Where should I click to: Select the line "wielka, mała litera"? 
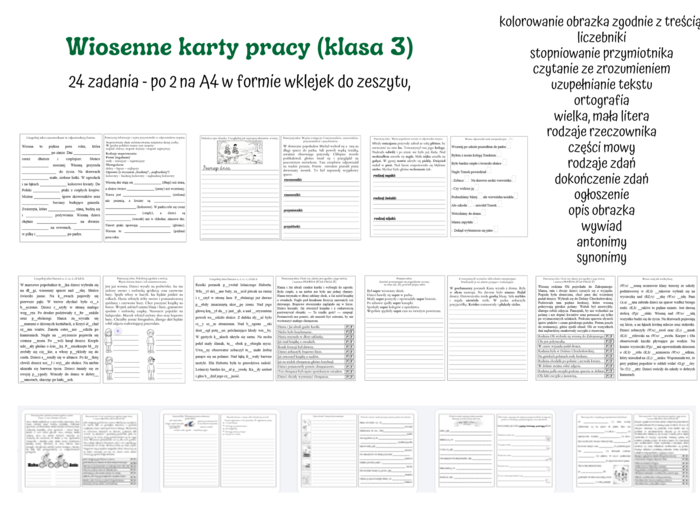click(x=601, y=116)
